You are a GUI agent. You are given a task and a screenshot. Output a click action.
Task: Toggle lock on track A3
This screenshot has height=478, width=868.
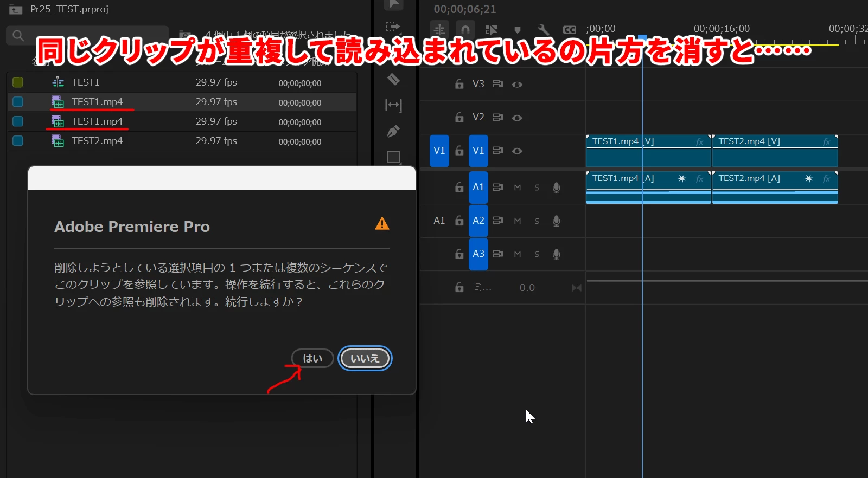point(459,254)
